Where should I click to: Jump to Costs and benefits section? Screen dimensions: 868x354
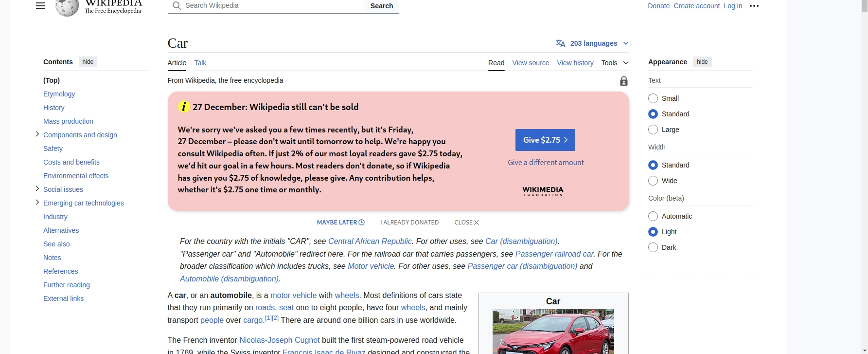pos(71,162)
